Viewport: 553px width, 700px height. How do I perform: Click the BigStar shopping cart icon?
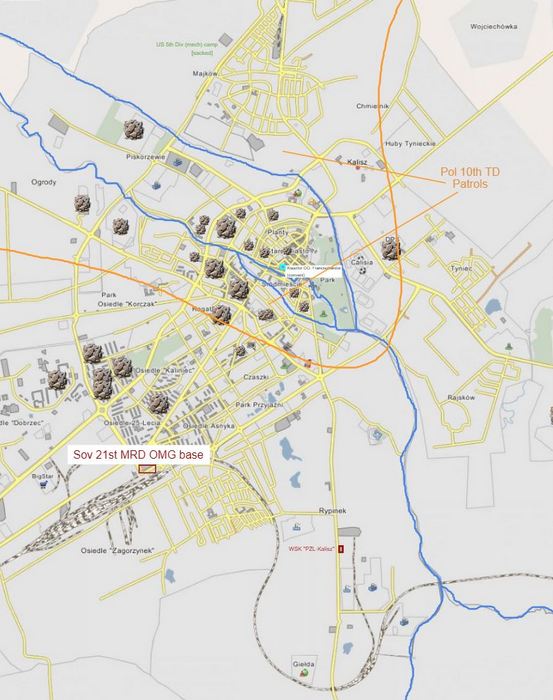click(x=43, y=484)
